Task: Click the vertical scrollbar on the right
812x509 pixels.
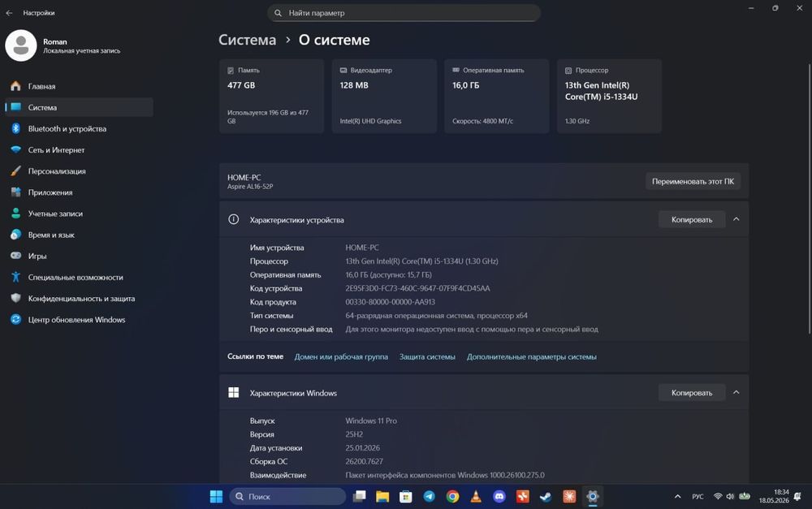Action: coord(809,200)
